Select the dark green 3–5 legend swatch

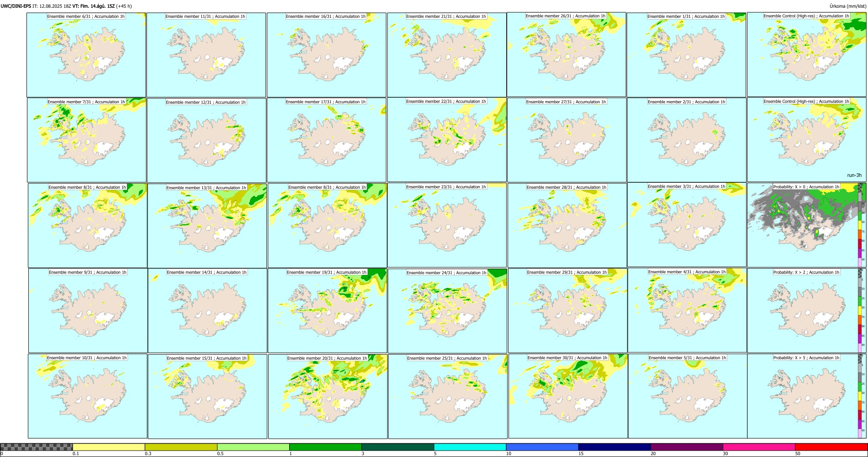coord(397,447)
